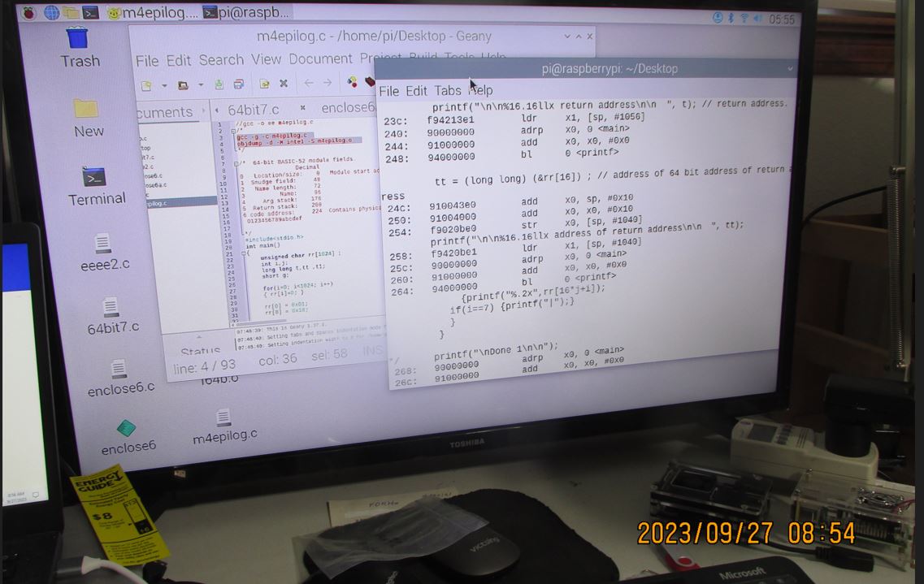Close the 64bit7.c editor tab
Viewport: 924px width, 584px height.
[302, 108]
